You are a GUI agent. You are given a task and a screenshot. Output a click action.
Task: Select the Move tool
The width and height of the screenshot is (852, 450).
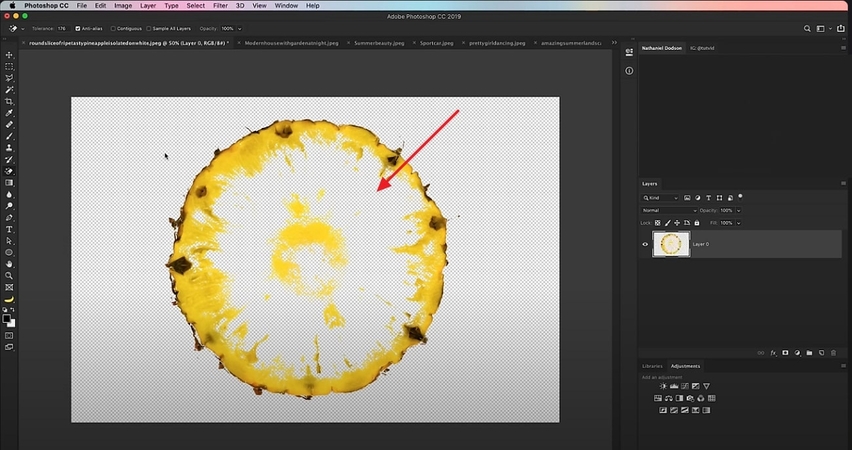coord(9,55)
